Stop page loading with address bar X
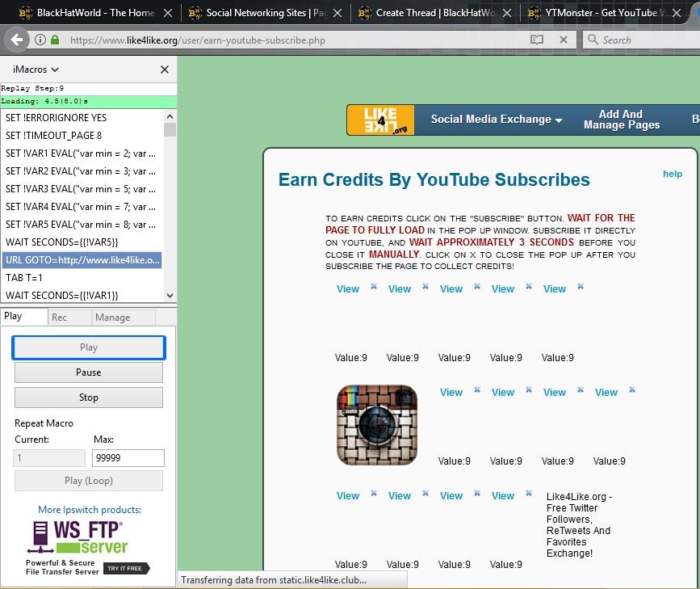 pos(564,40)
